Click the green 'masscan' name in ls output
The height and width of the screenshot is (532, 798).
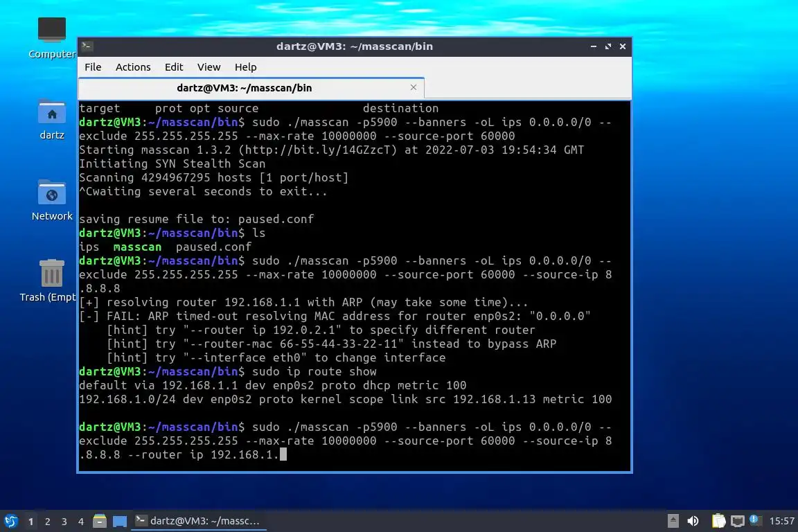137,247
